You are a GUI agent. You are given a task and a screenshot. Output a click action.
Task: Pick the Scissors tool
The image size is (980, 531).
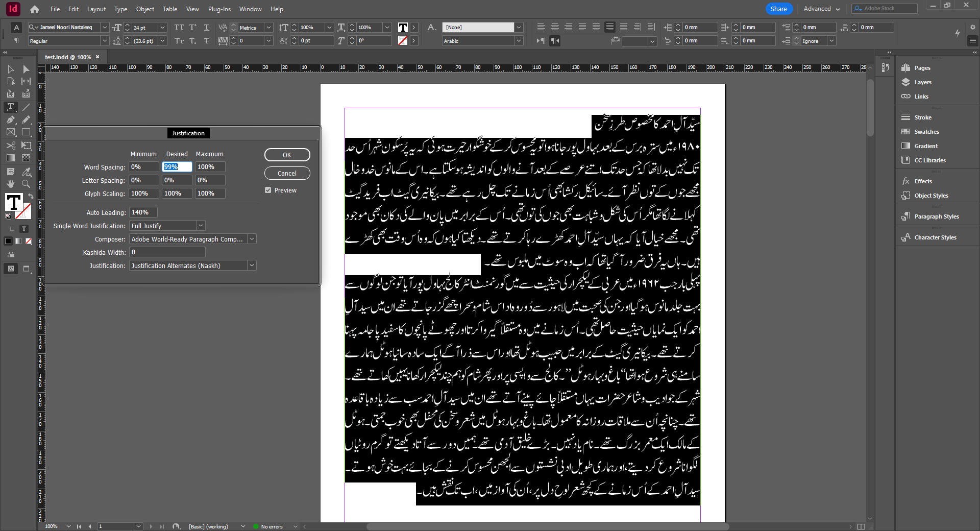pyautogui.click(x=11, y=146)
